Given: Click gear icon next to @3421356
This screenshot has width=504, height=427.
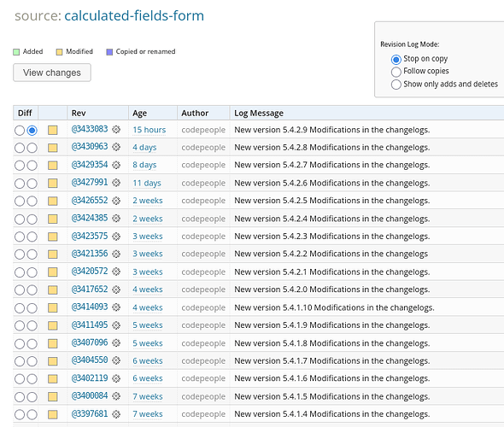Looking at the screenshot, I should coord(116,254).
